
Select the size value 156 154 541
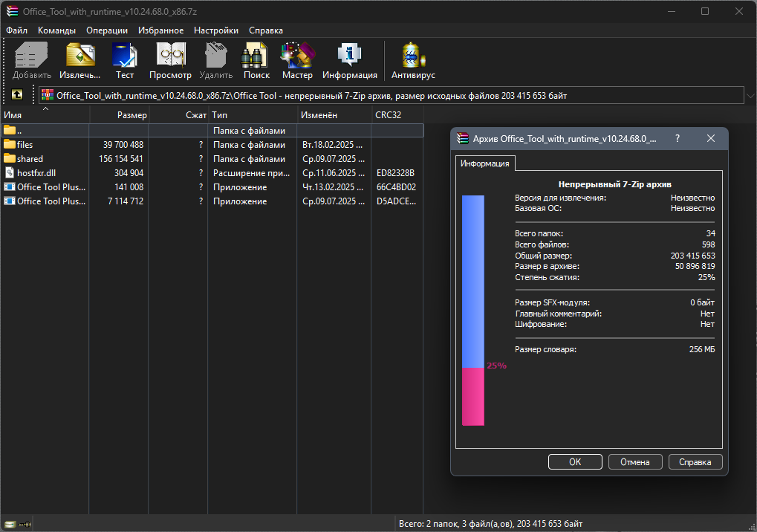click(120, 158)
